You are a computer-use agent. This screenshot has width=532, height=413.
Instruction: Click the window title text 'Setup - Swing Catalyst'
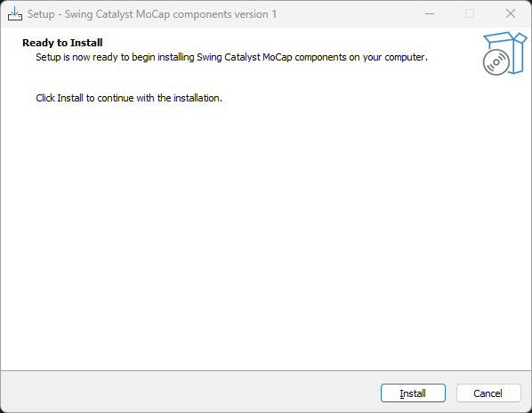98,14
